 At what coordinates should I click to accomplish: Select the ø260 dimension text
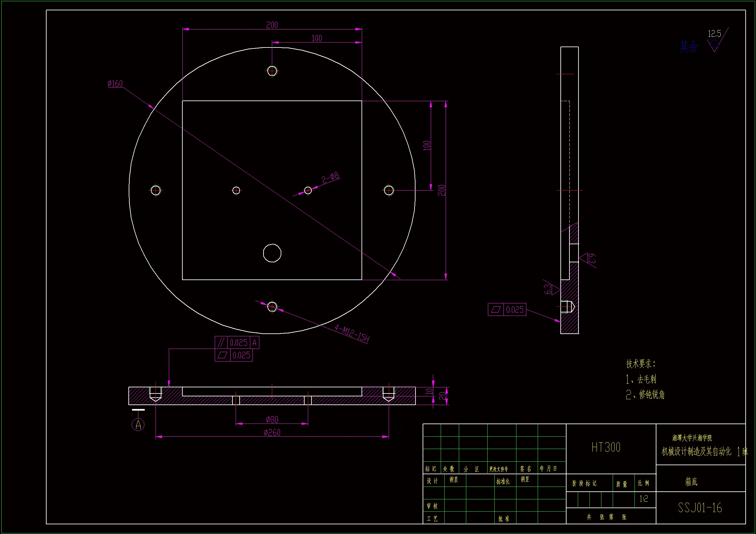click(x=272, y=433)
